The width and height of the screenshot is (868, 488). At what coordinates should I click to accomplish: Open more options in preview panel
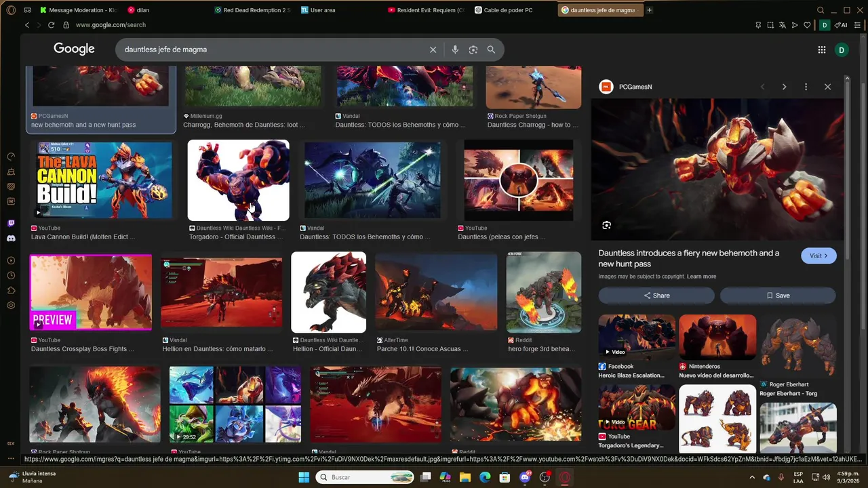[x=806, y=87]
